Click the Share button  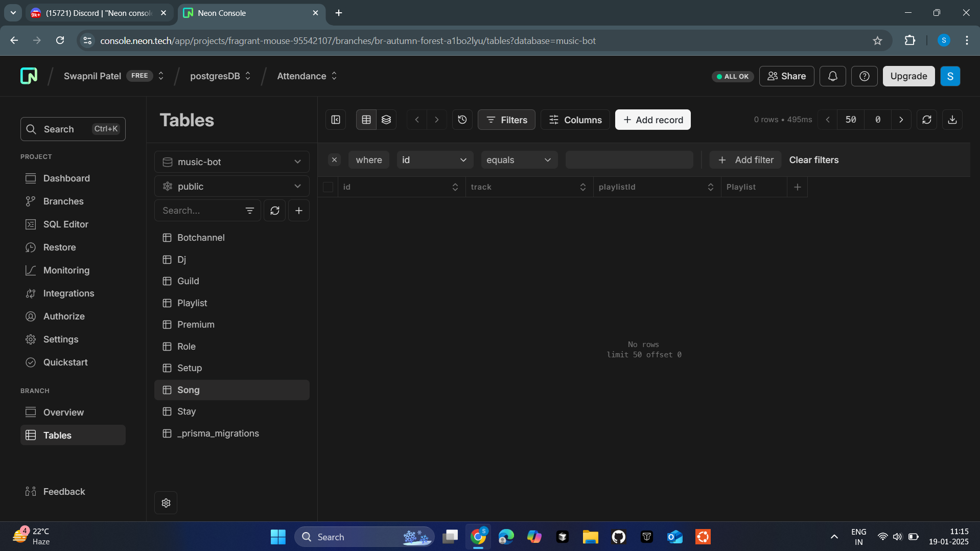[787, 76]
